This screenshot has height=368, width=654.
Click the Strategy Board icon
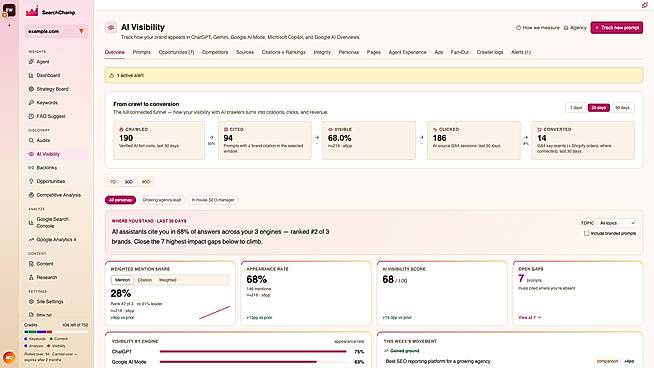pyautogui.click(x=31, y=89)
